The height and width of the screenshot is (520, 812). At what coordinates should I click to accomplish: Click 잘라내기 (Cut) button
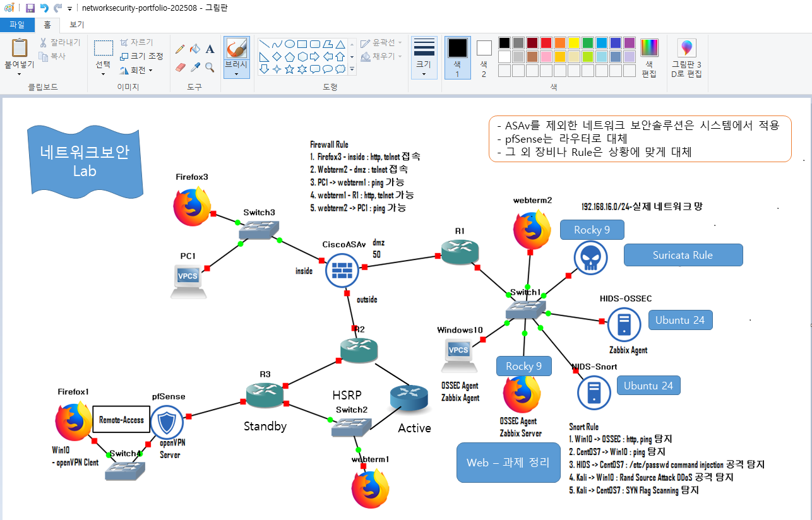click(60, 42)
